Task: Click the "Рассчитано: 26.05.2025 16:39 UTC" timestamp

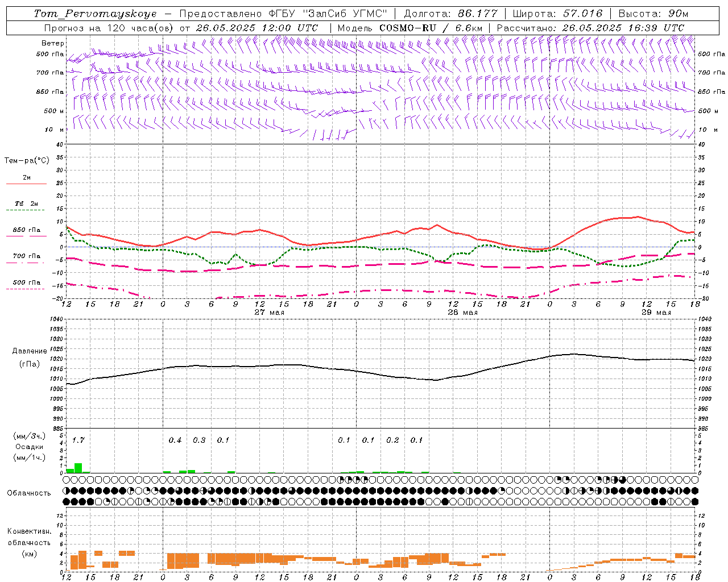Action: pyautogui.click(x=590, y=28)
